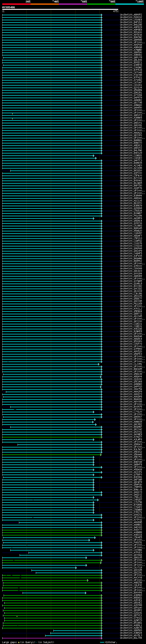
Task: Select the label UniRef100_C7YQJ0
Action: point(131,412)
